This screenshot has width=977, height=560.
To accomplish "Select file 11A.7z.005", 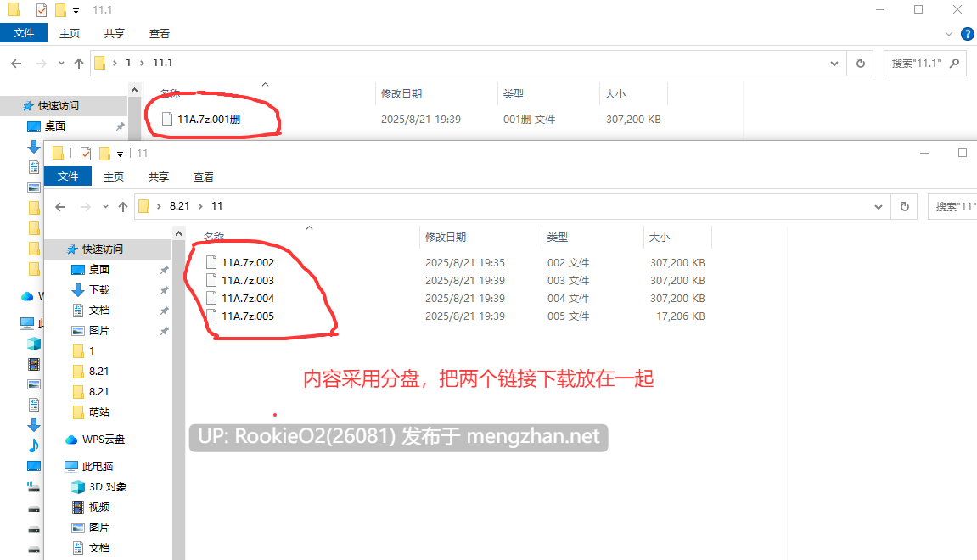I will [248, 316].
